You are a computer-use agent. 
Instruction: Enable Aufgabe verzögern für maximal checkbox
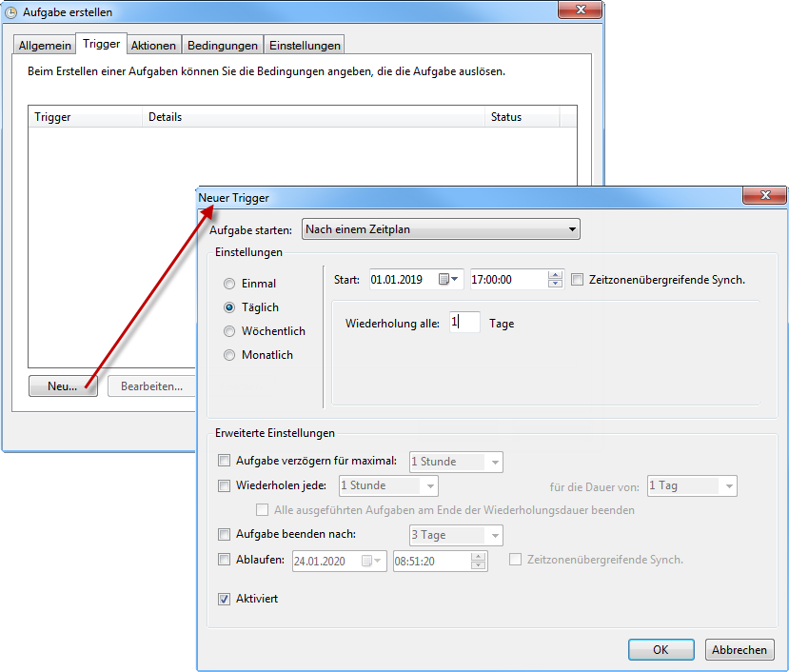(225, 461)
